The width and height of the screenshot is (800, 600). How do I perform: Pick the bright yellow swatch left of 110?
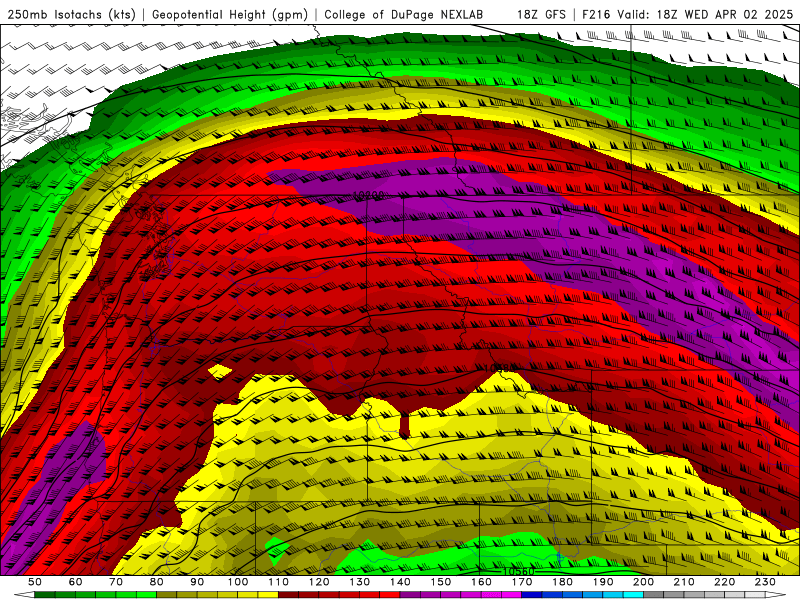268,595
